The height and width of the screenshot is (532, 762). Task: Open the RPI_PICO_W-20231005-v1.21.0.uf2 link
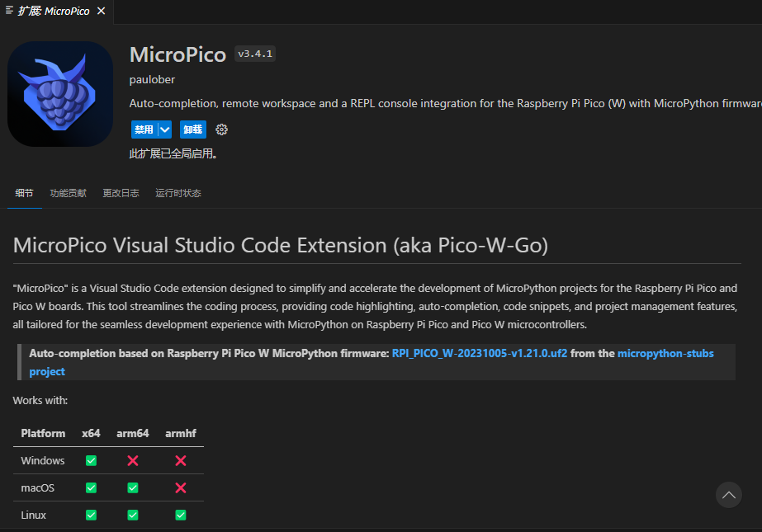[x=479, y=353]
